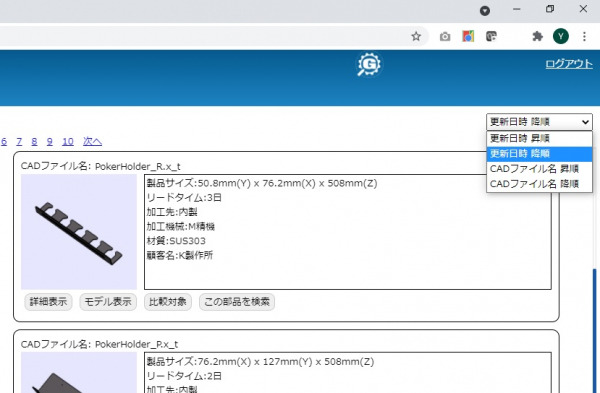Click モデル表示 button for PokerHolder_R

pyautogui.click(x=108, y=302)
